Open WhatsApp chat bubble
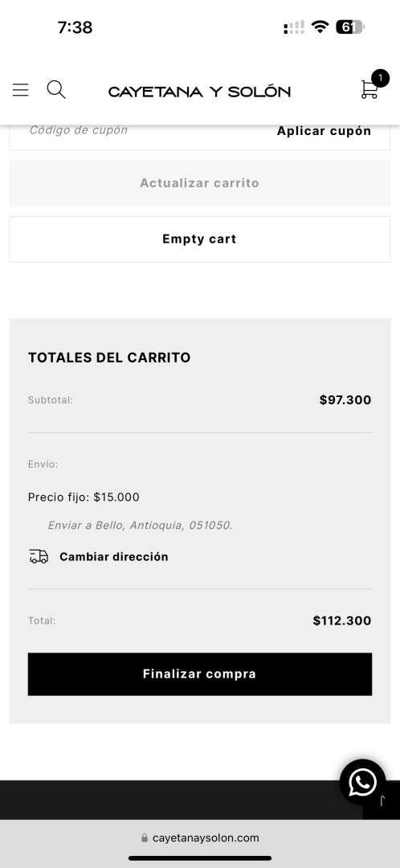This screenshot has height=868, width=400. pyautogui.click(x=362, y=782)
